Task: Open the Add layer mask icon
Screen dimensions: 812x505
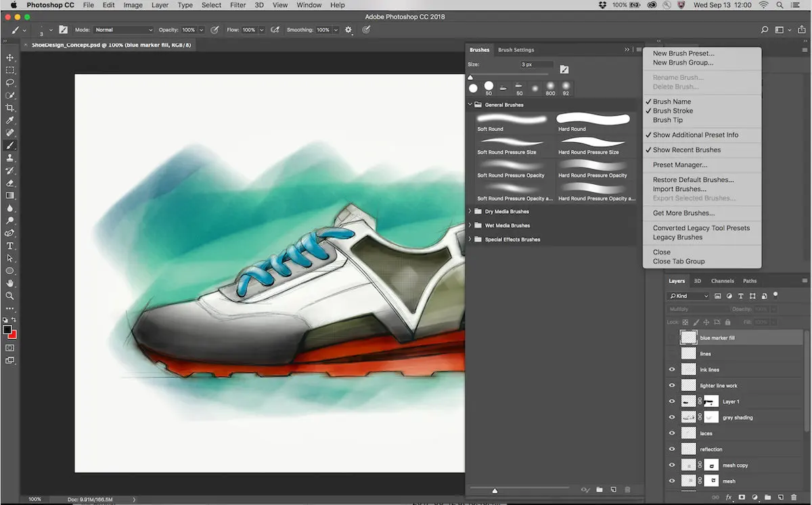Action: pyautogui.click(x=742, y=496)
